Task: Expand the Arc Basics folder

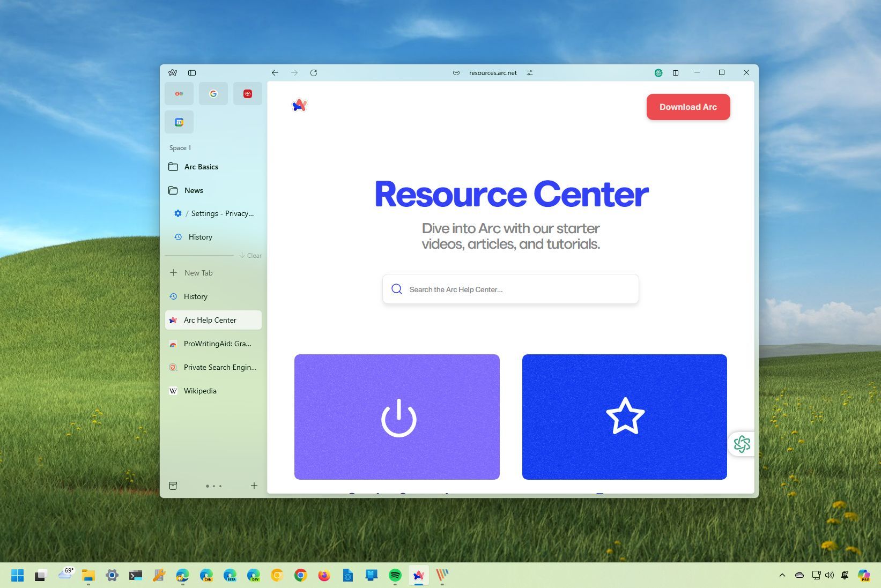Action: tap(201, 167)
